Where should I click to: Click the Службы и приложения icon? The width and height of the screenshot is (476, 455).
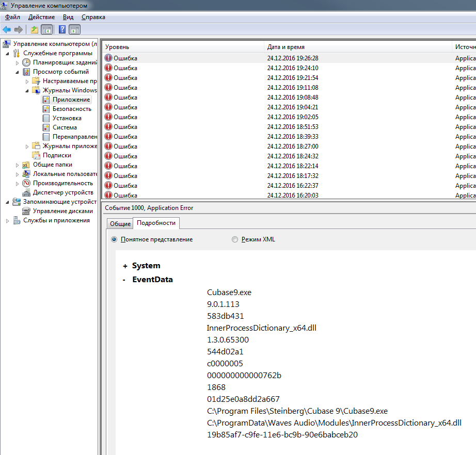point(17,220)
